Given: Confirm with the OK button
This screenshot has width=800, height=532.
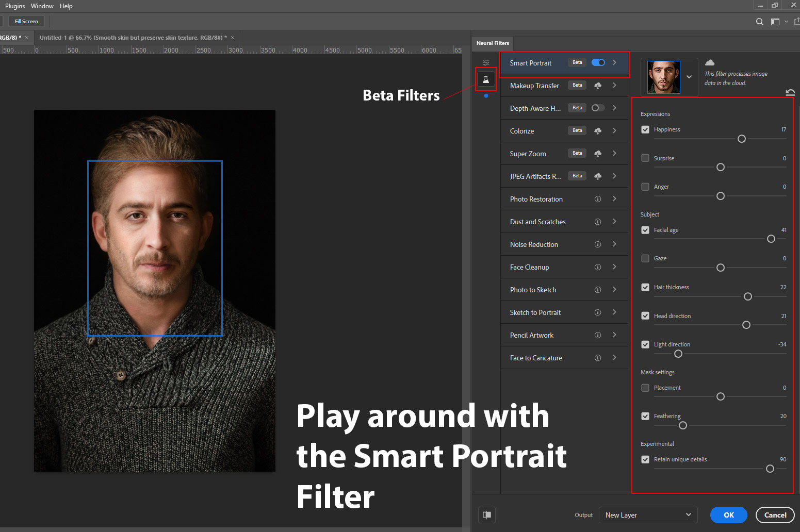Looking at the screenshot, I should (x=728, y=515).
